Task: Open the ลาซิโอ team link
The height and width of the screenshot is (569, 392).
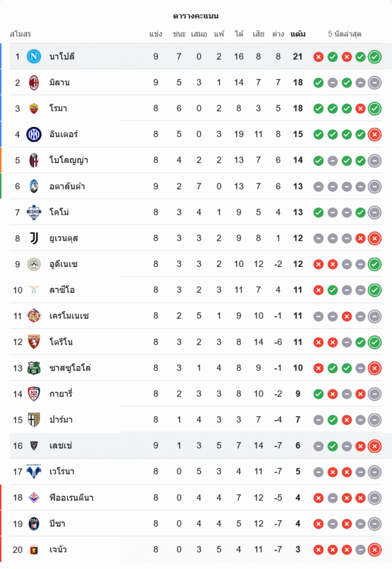Action: pos(62,290)
